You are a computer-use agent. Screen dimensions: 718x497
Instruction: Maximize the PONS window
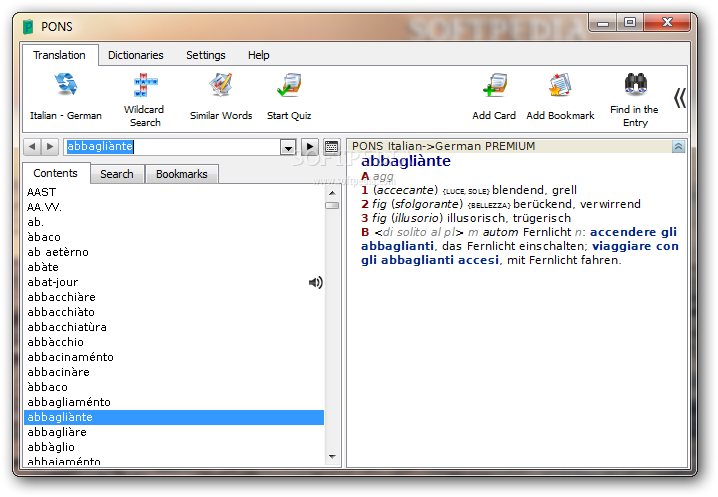[630, 22]
